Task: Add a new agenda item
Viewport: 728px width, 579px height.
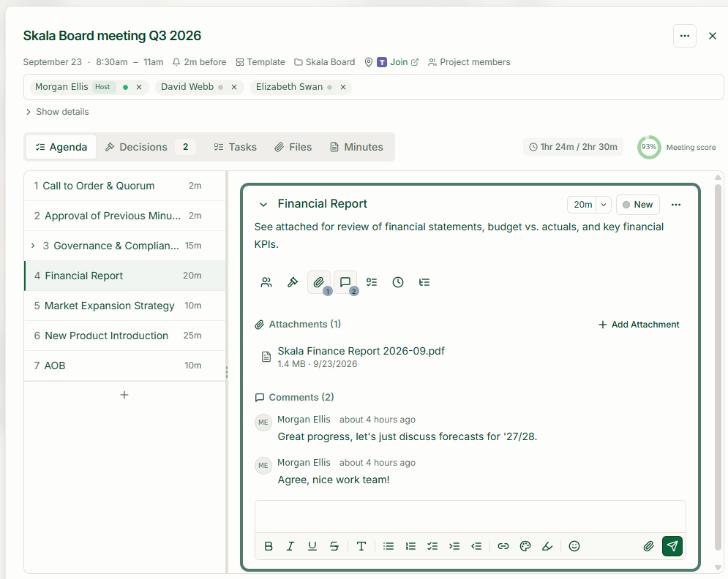Action: tap(124, 395)
